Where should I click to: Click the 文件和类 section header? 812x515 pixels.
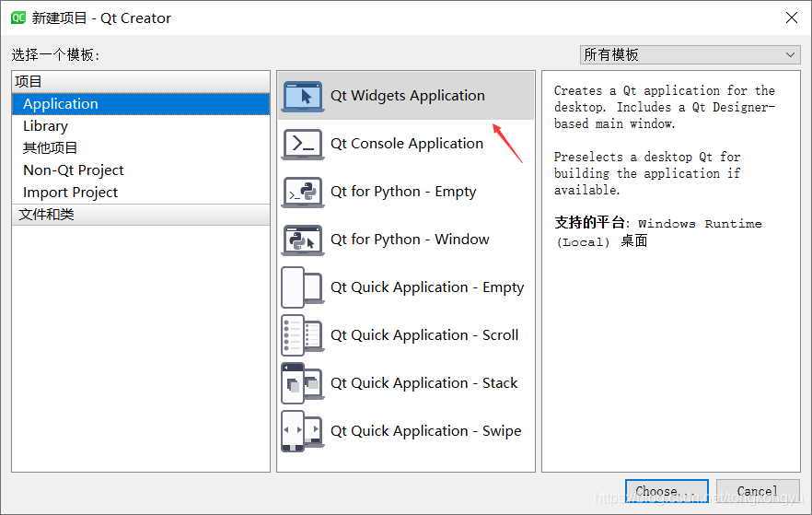[141, 215]
